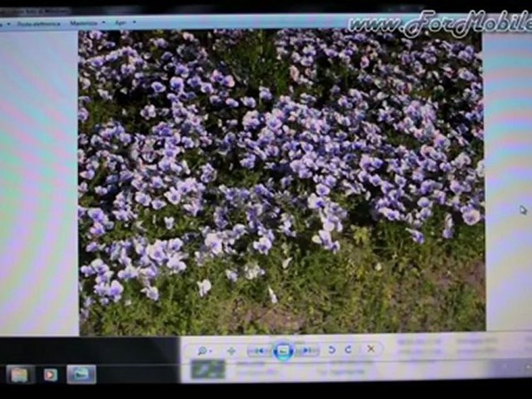Image resolution: width=532 pixels, height=399 pixels.
Task: Open the Masterizza menu
Action: click(84, 23)
